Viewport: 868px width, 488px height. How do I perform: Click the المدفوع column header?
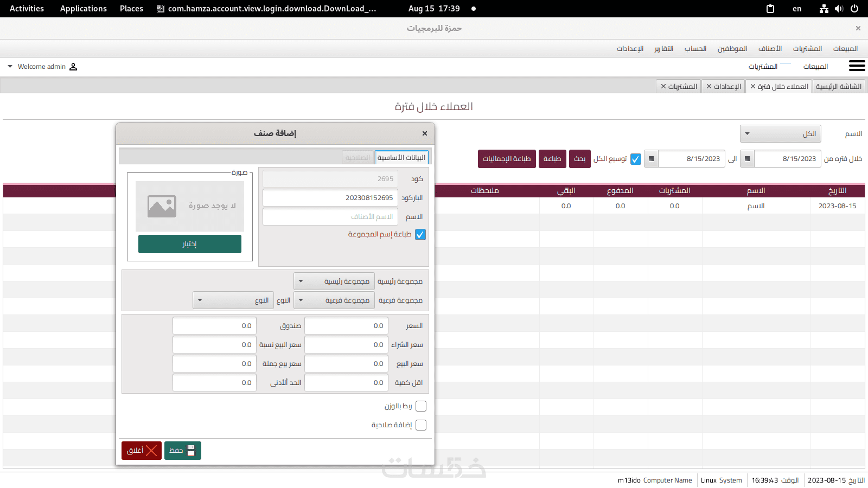tap(620, 191)
